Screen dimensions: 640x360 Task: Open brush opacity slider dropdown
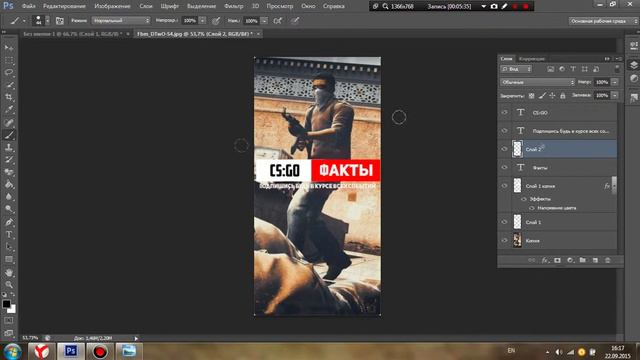tap(202, 20)
